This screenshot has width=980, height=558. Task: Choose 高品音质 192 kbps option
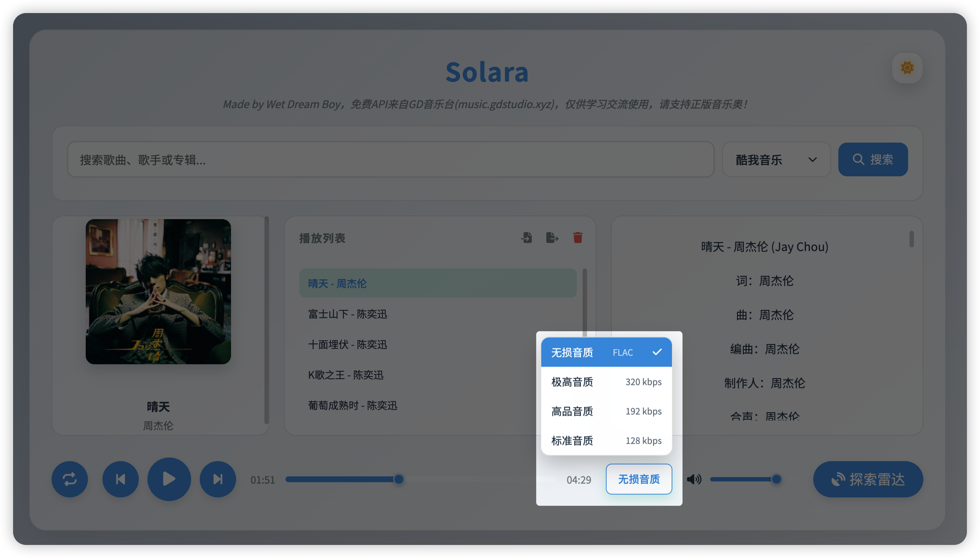tap(606, 411)
